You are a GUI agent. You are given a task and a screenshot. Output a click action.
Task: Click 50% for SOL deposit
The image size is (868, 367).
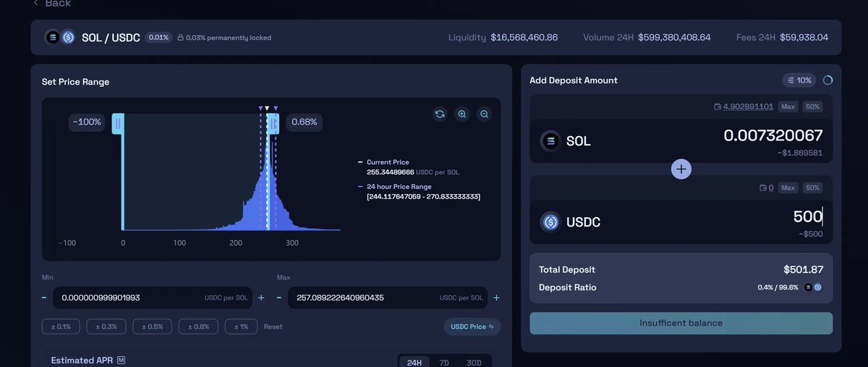[x=812, y=106]
